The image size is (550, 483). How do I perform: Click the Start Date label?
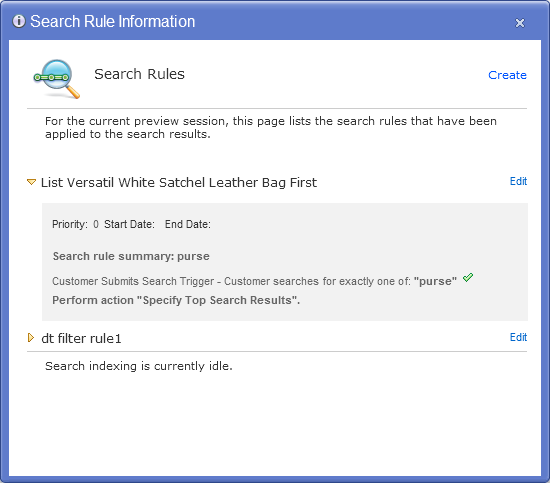[129, 224]
